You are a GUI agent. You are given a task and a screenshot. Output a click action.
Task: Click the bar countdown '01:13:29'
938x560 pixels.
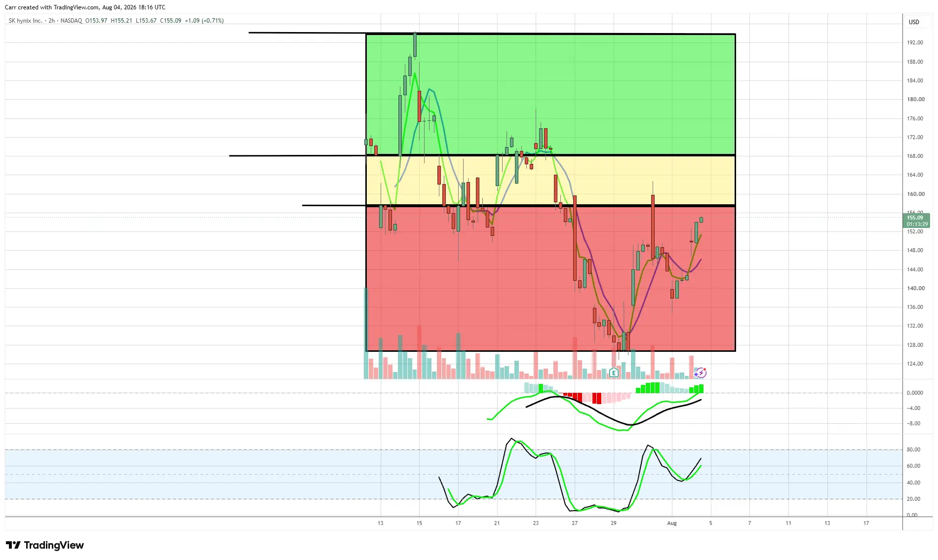917,224
